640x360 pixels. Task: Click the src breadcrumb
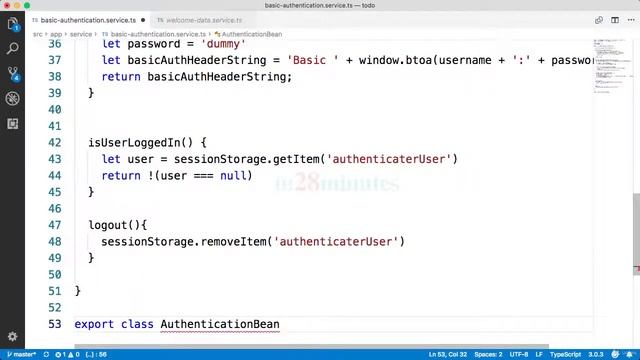tap(38, 34)
